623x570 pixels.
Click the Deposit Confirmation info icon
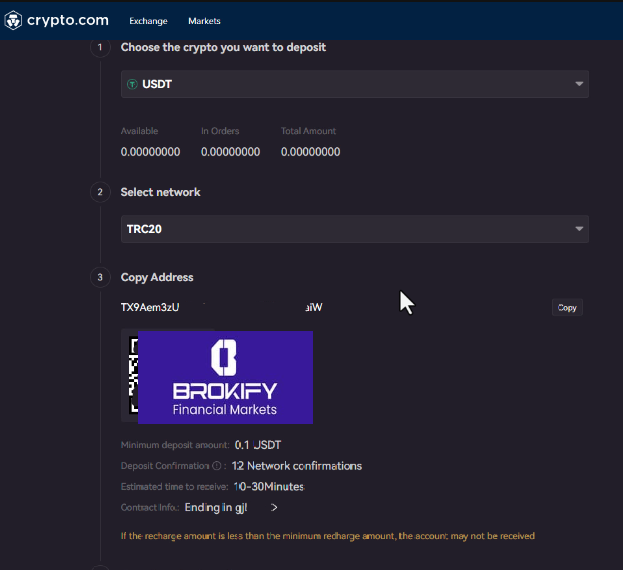point(217,466)
